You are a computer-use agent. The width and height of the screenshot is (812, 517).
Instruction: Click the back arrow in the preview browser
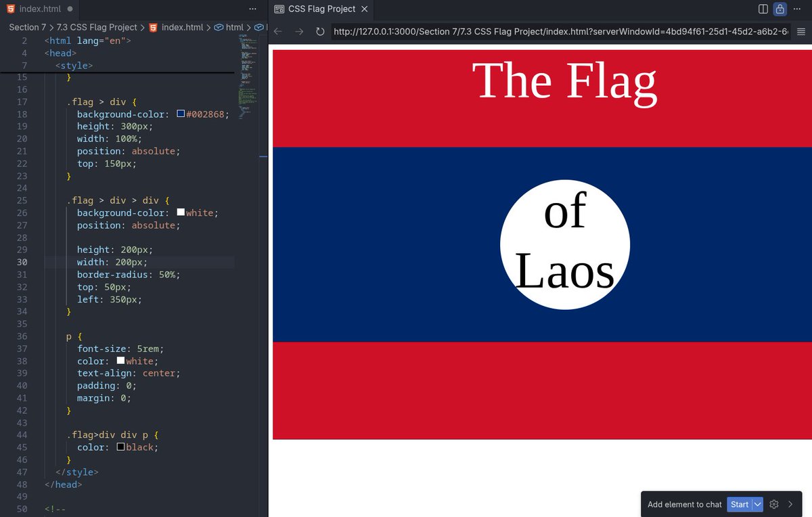[x=277, y=30]
